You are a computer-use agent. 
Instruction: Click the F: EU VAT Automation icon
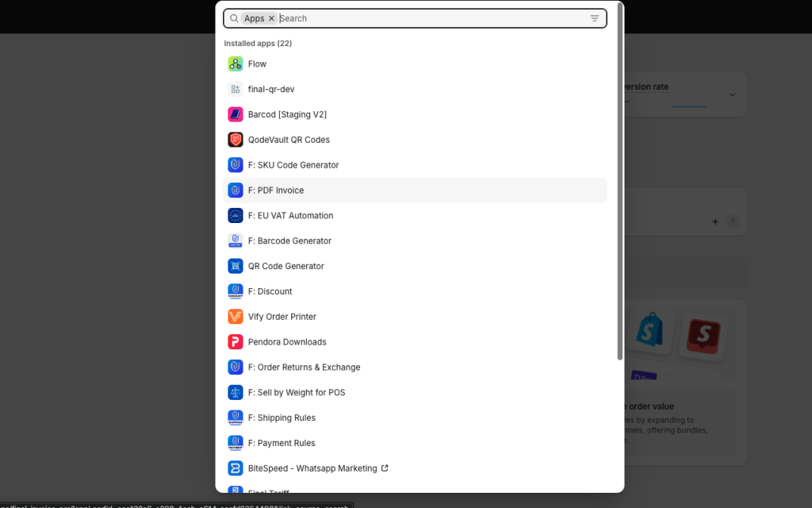[236, 216]
